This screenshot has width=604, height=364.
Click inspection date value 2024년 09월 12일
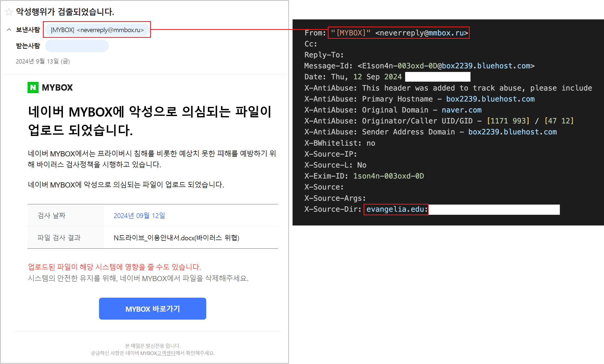coord(139,216)
